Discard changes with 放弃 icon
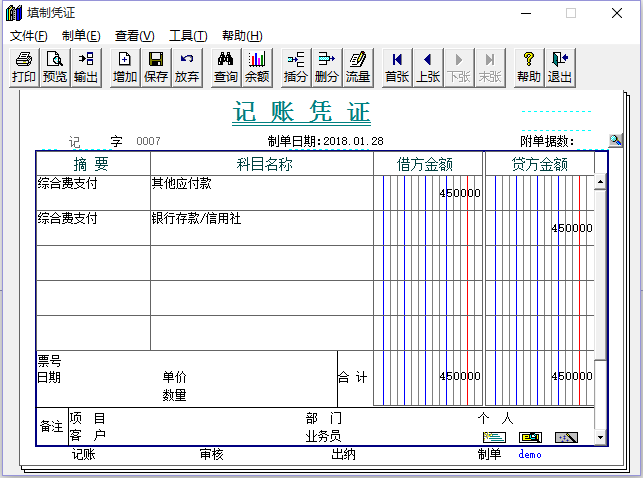 coord(187,67)
